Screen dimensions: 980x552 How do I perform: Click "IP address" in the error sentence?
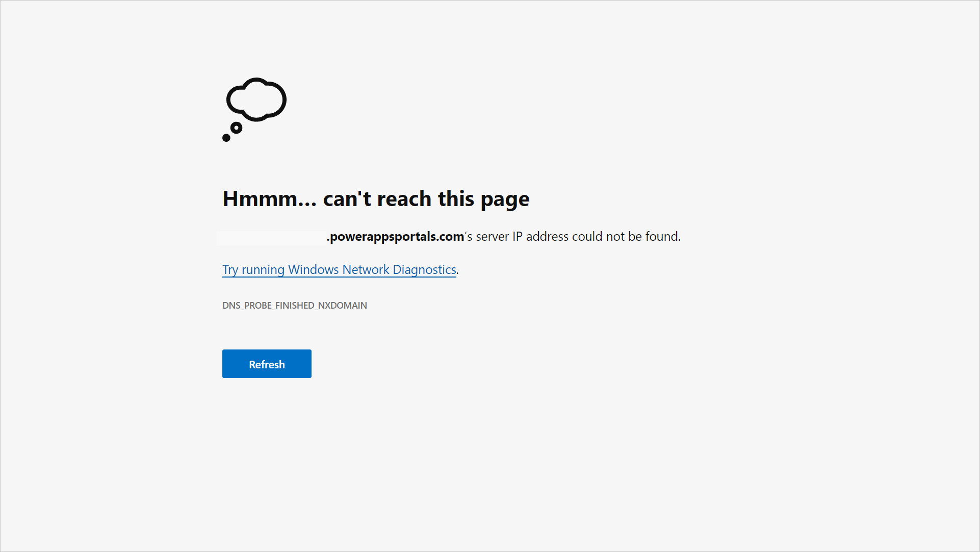[540, 237]
